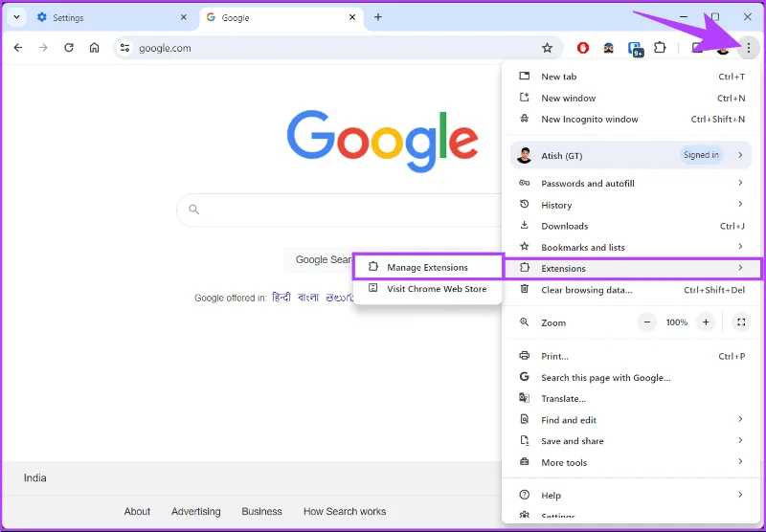The width and height of the screenshot is (766, 532).
Task: Close the Google tab
Action: coord(352,17)
